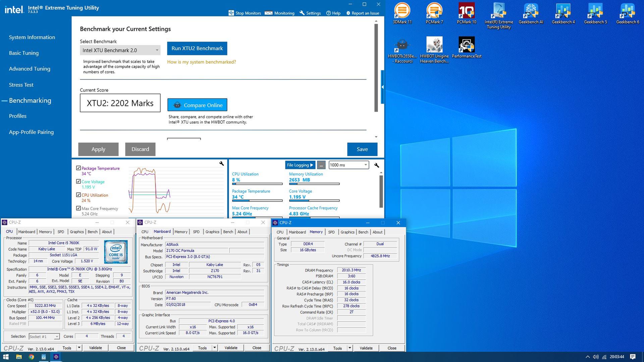Image resolution: width=644 pixels, height=362 pixels.
Task: Open Geekbench 5 desktop shortcut
Action: 595,13
